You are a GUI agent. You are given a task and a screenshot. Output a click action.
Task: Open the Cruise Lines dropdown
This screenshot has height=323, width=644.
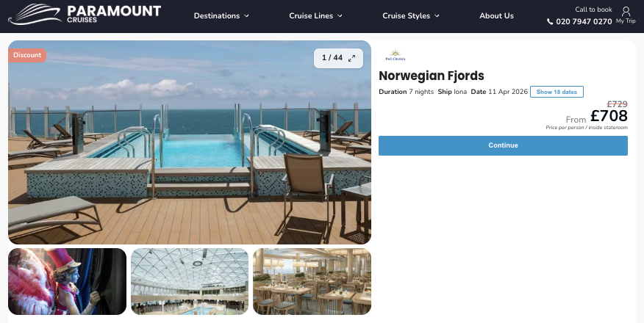[x=315, y=15]
